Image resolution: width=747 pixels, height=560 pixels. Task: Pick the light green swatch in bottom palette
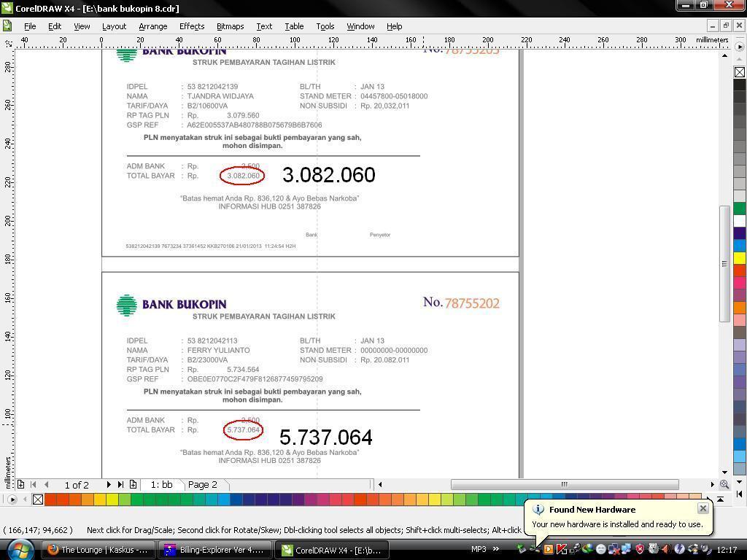(x=124, y=499)
